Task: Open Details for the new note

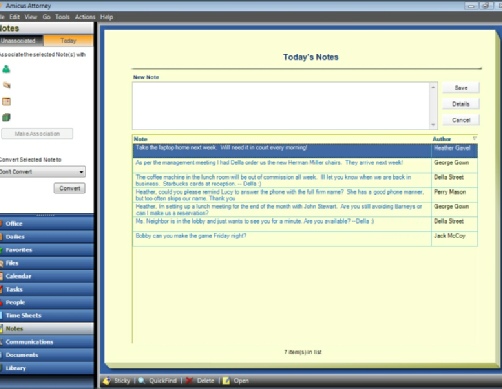Action: [x=461, y=104]
